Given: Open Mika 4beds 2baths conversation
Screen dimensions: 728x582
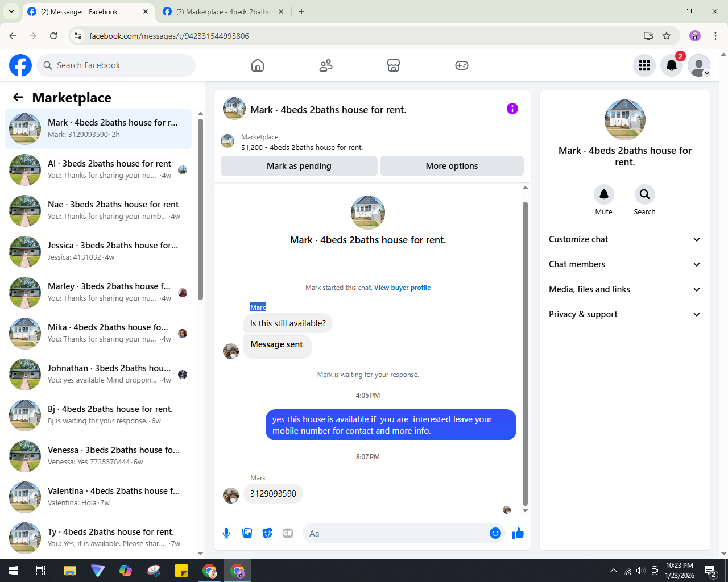Looking at the screenshot, I should (98, 334).
